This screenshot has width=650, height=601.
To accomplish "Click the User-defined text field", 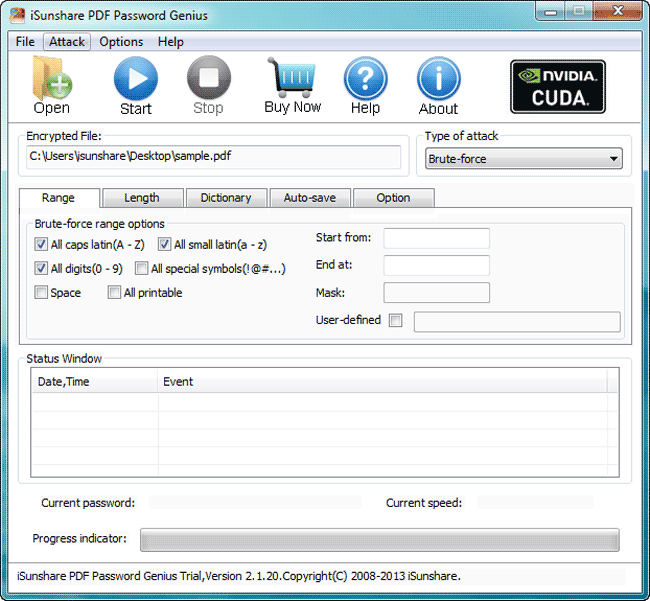I will tap(517, 322).
